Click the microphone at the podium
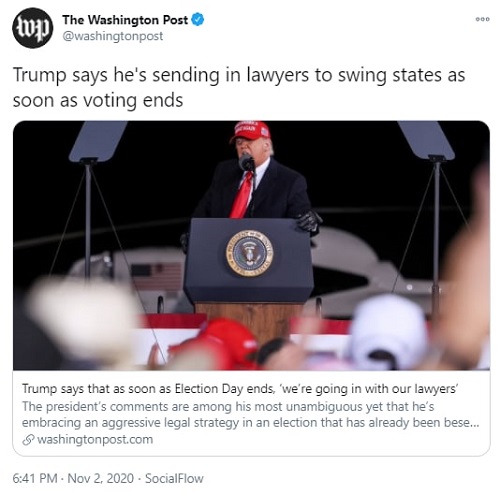The image size is (500, 495). [x=246, y=163]
